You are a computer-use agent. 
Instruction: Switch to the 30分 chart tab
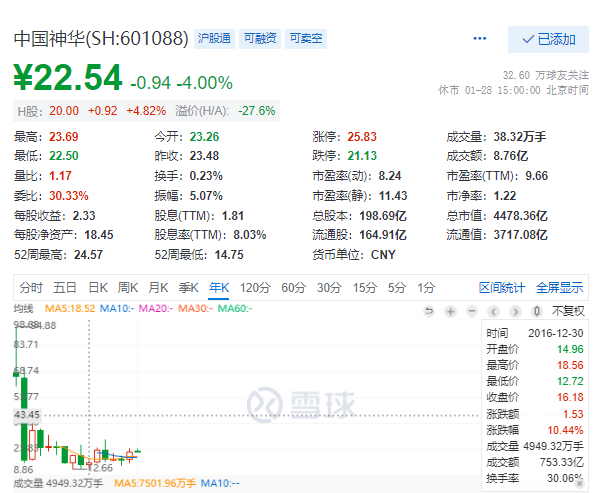[x=329, y=288]
